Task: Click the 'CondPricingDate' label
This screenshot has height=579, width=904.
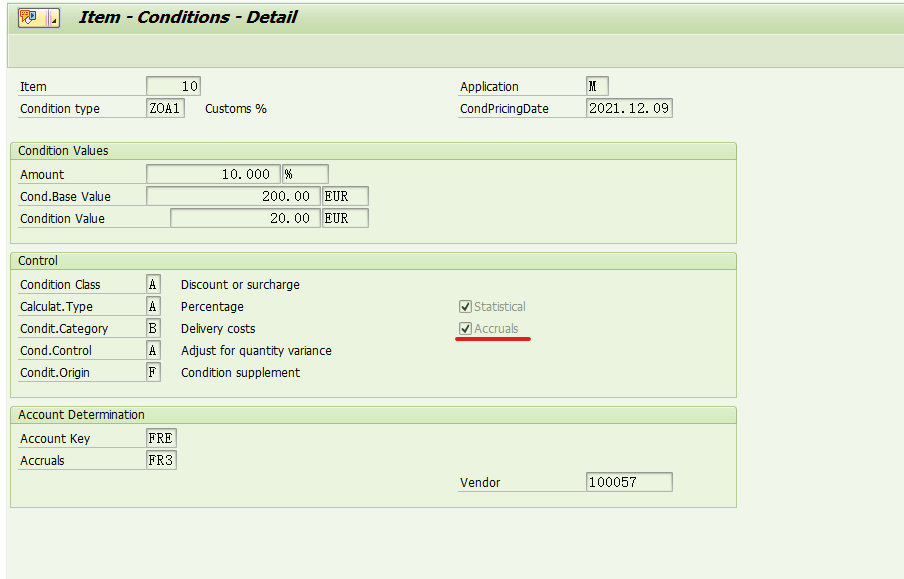Action: (x=504, y=109)
